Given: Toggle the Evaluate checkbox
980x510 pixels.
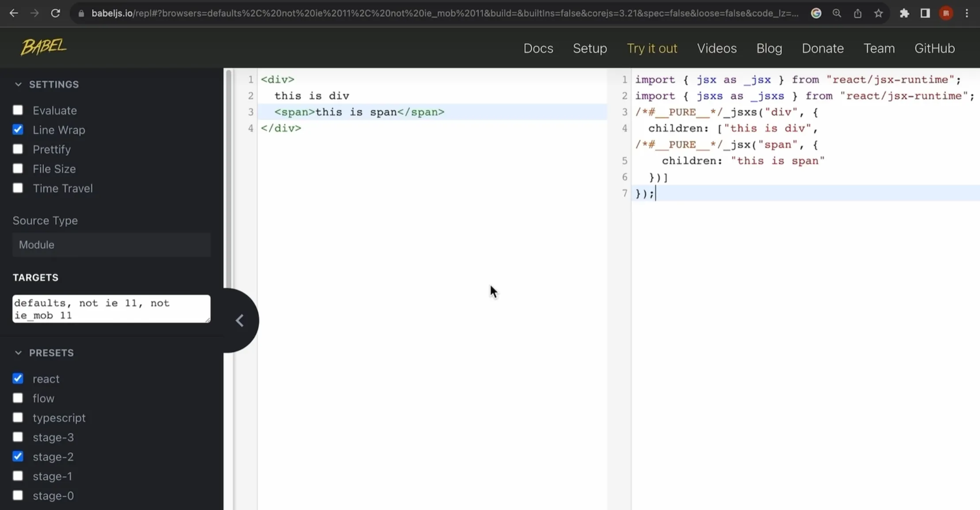Looking at the screenshot, I should pyautogui.click(x=17, y=110).
